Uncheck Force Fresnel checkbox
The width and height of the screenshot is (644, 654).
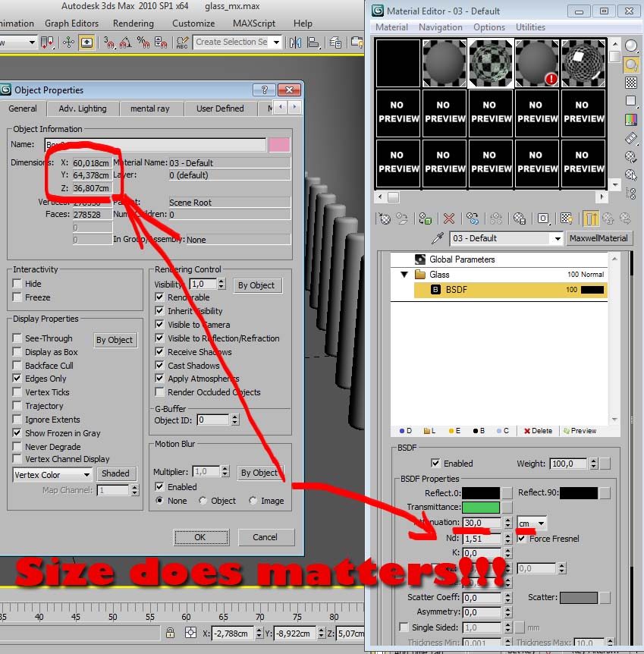tap(521, 538)
